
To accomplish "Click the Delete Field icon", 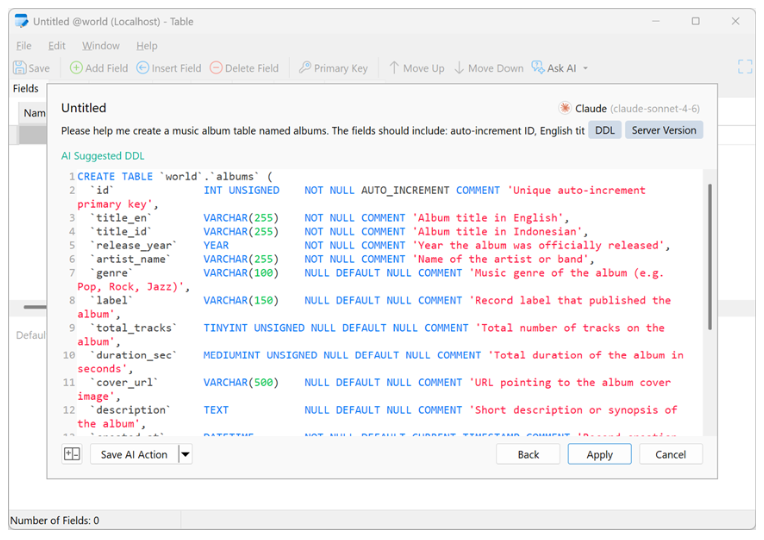I will pyautogui.click(x=216, y=68).
